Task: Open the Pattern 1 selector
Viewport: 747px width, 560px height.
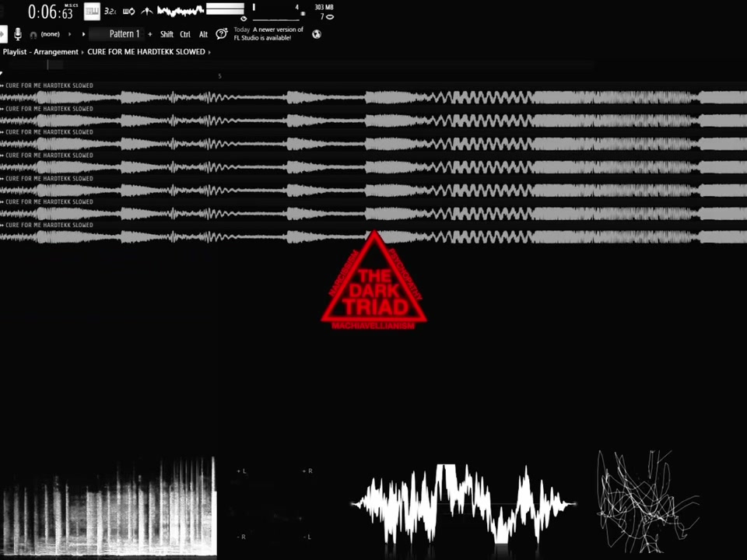Action: [117, 33]
